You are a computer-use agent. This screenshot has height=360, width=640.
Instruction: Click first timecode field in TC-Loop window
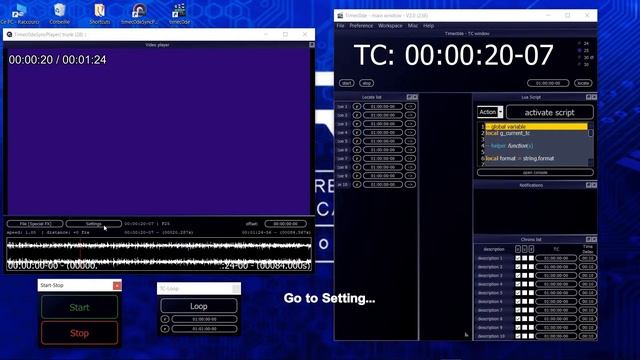(x=204, y=319)
